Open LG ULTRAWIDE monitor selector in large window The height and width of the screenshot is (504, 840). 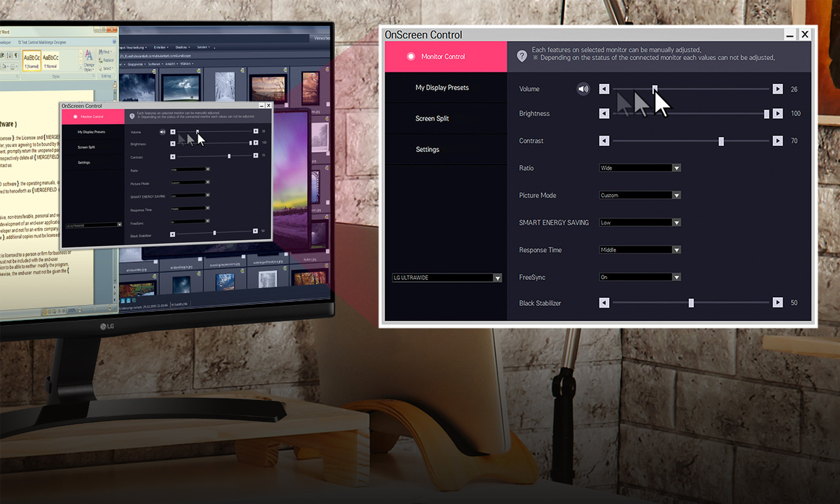point(447,278)
